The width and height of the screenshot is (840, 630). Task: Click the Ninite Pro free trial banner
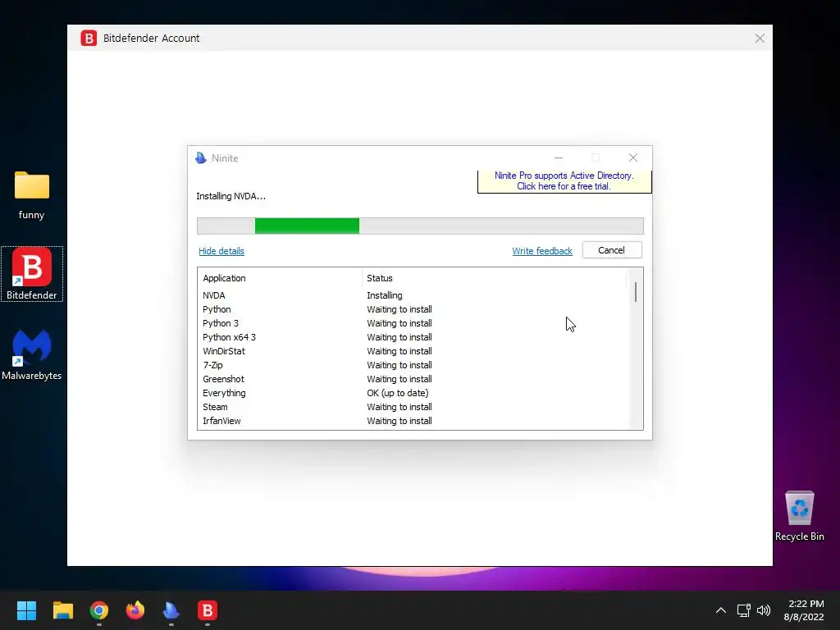[x=564, y=181]
